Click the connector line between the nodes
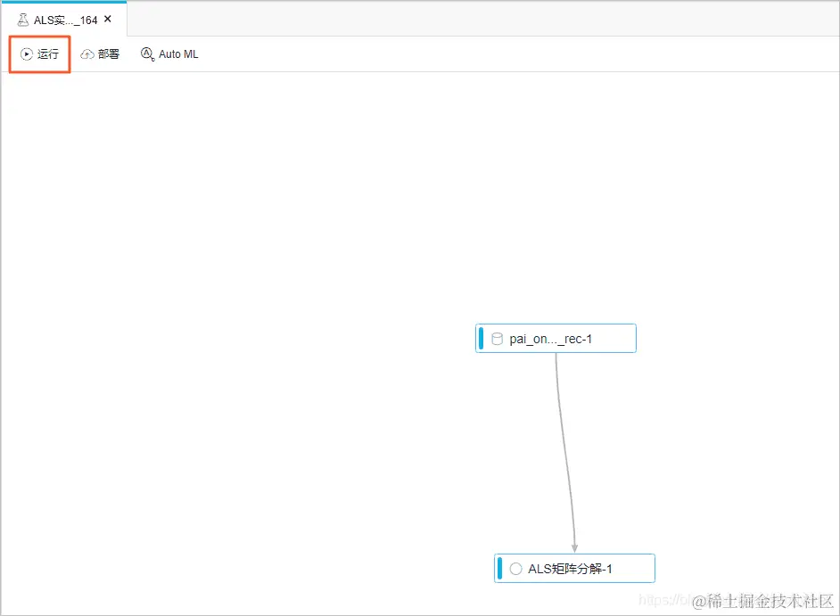 pyautogui.click(x=564, y=453)
